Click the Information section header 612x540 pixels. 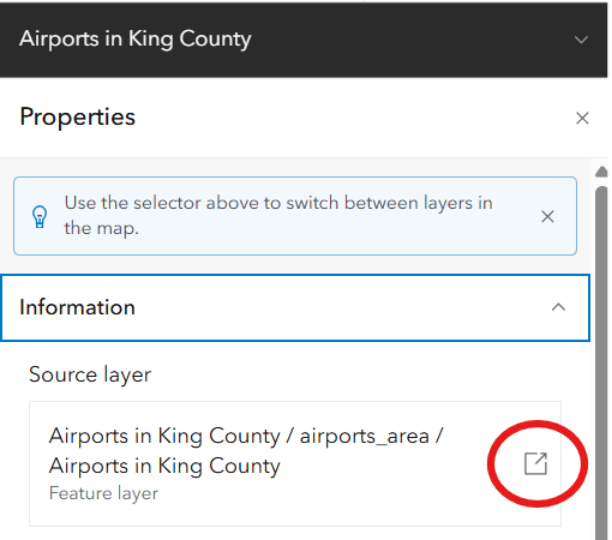295,308
